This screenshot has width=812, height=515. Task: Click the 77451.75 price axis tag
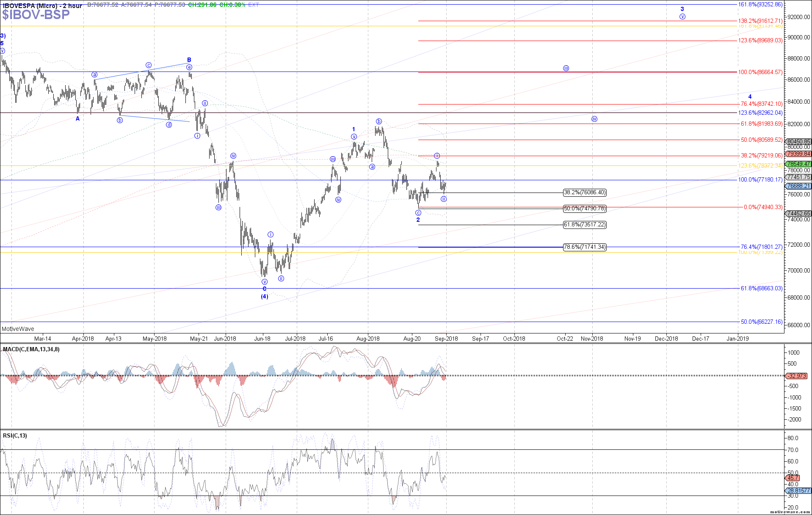click(798, 177)
